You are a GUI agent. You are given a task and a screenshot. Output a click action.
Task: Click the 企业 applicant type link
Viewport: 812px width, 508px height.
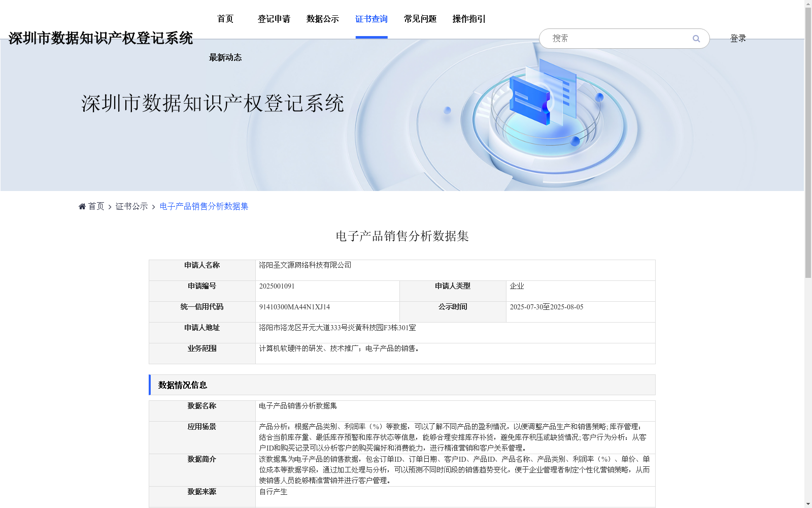[x=517, y=286]
